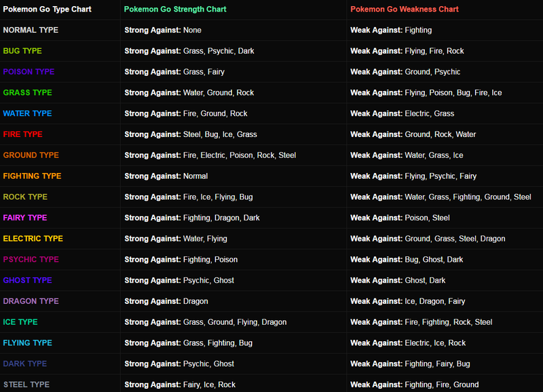The width and height of the screenshot is (543, 392).
Task: Select the 'ELECTRIC TYPE' label
Action: [x=33, y=239]
